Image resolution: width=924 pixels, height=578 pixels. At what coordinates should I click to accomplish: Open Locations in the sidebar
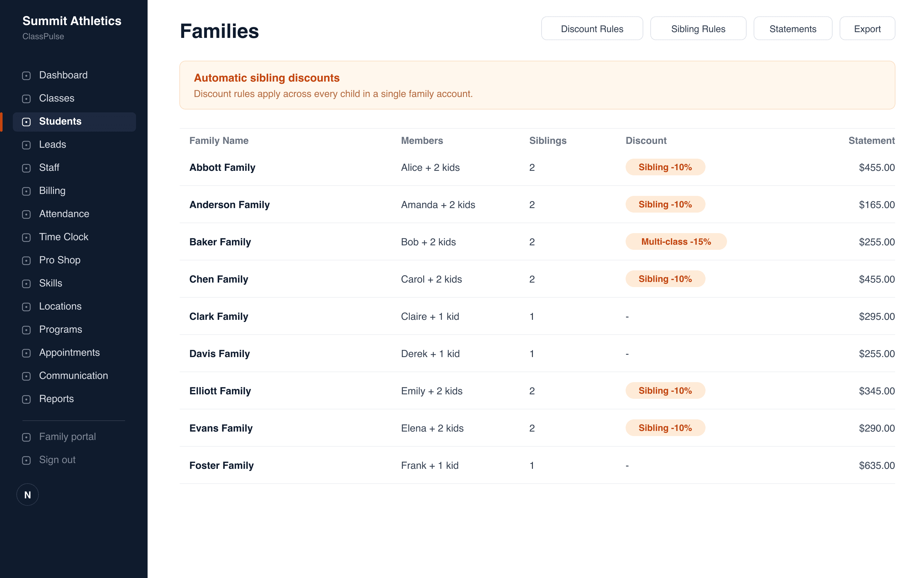tap(74, 307)
